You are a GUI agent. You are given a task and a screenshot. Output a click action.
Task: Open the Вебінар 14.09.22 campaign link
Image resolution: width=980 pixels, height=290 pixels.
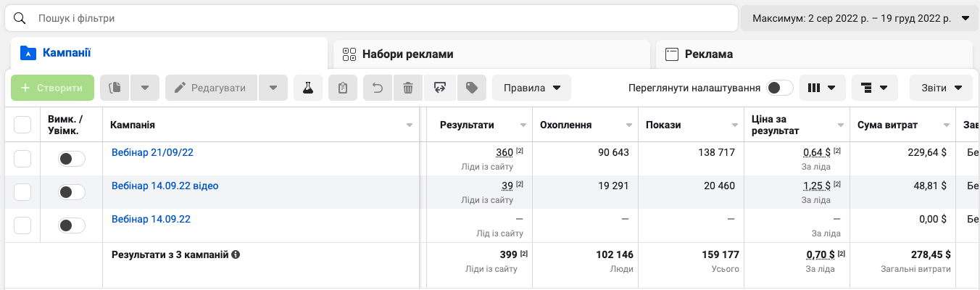coord(151,219)
